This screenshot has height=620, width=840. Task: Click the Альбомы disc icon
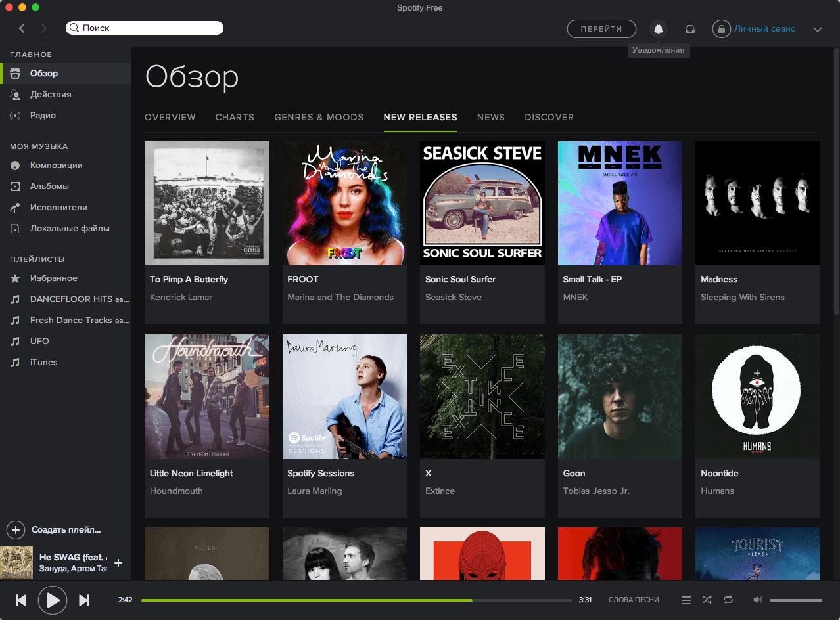click(x=15, y=186)
